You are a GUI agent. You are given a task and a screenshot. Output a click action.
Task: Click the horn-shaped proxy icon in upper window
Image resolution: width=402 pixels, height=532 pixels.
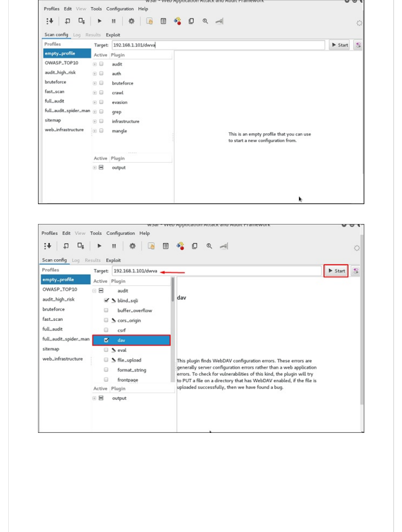click(x=219, y=21)
